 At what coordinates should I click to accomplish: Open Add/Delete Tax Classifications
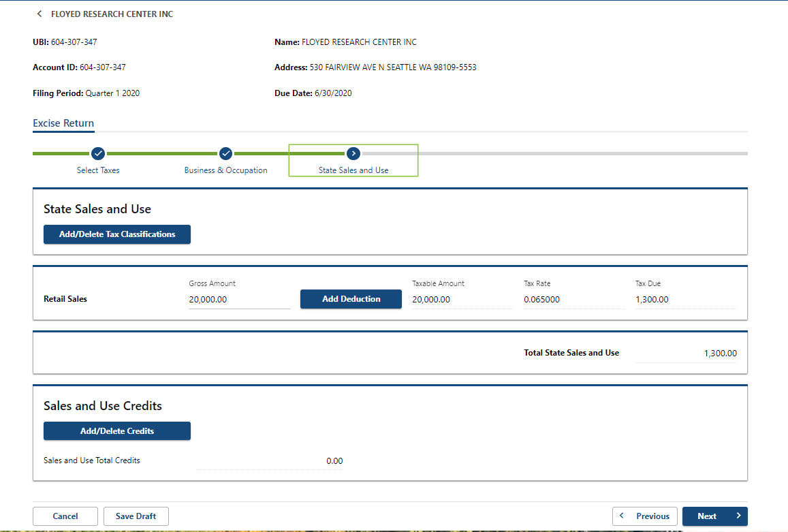coord(116,234)
